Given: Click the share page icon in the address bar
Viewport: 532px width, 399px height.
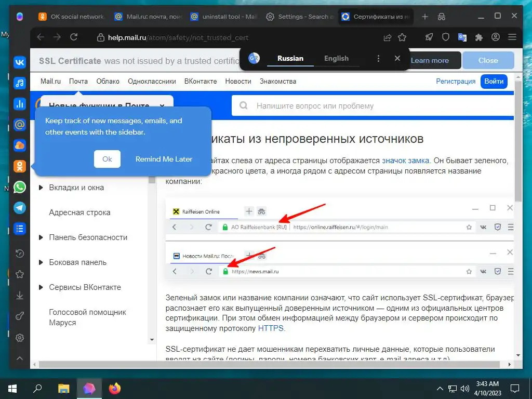Looking at the screenshot, I should pyautogui.click(x=387, y=37).
